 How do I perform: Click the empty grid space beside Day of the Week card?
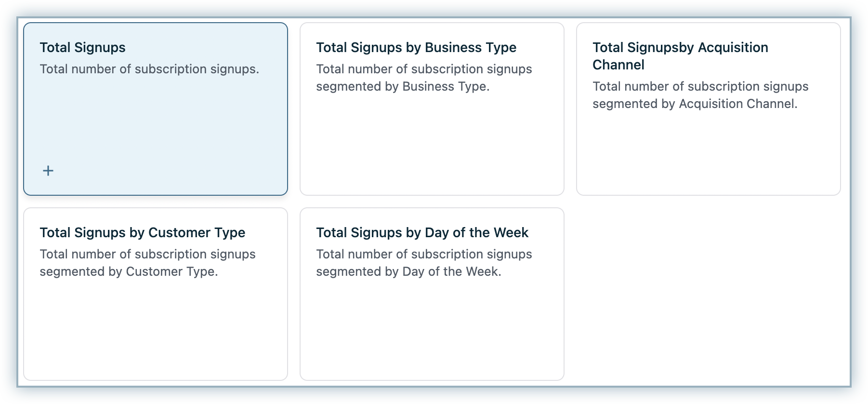[708, 294]
